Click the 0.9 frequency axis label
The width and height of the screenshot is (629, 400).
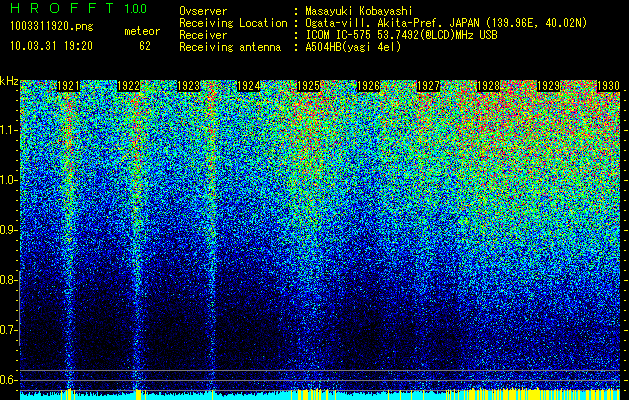[x=8, y=230]
